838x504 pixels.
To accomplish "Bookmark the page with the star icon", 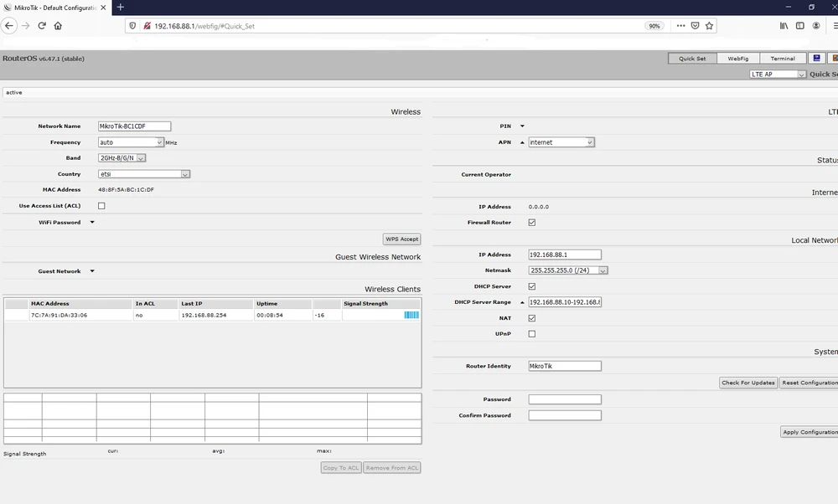I will (709, 25).
